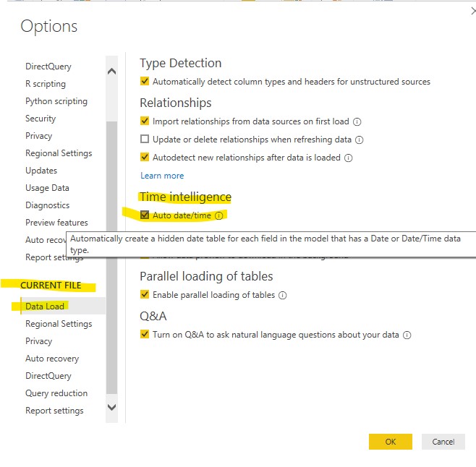Image resolution: width=476 pixels, height=467 pixels.
Task: Uncheck Import relationships from data sources
Action: [x=145, y=121]
